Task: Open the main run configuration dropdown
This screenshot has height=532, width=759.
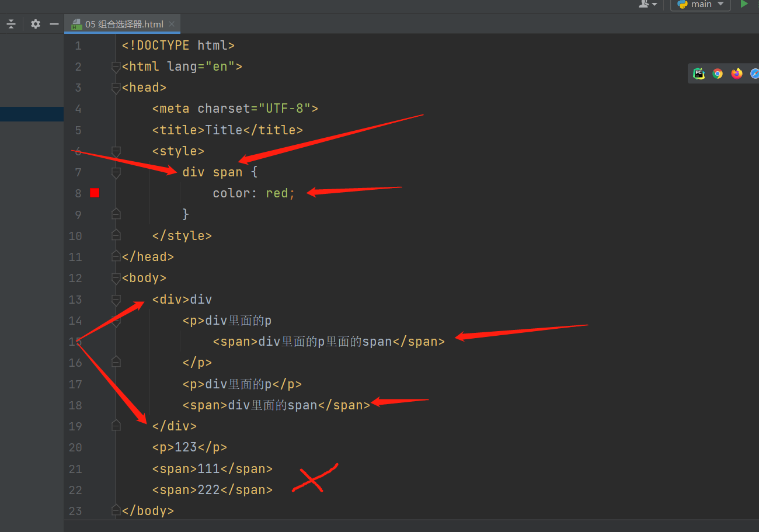Action: point(701,5)
